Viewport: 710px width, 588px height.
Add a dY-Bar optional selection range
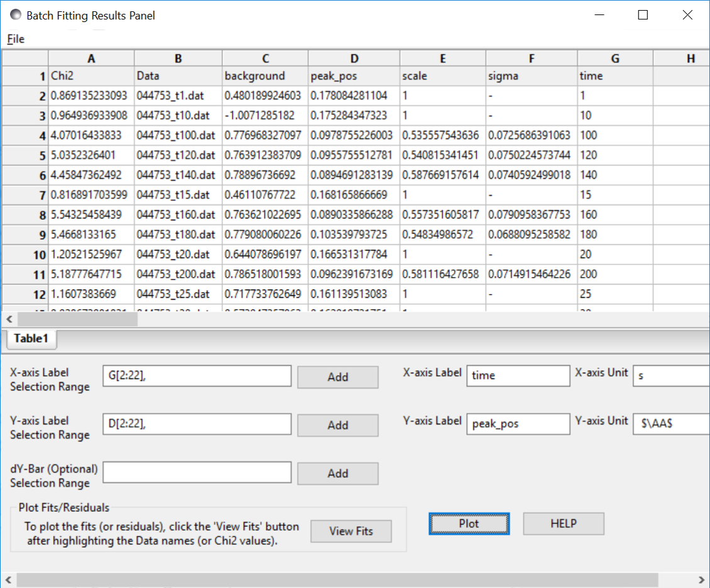pyautogui.click(x=337, y=472)
